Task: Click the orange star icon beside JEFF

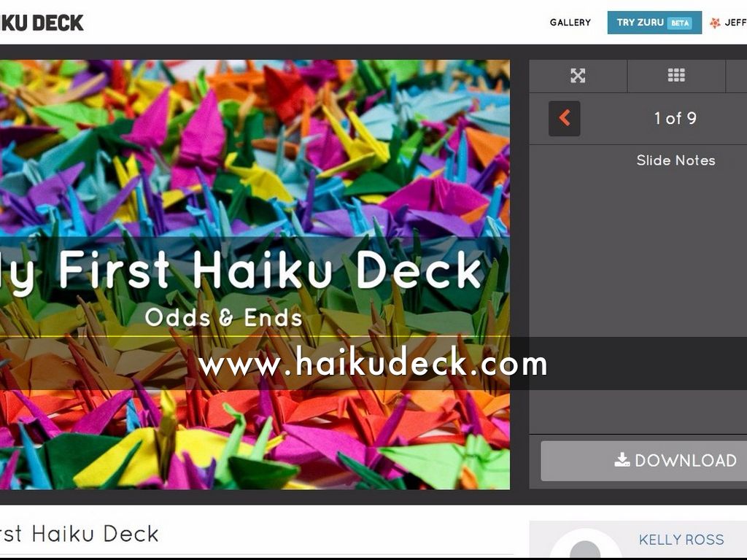Action: 715,23
